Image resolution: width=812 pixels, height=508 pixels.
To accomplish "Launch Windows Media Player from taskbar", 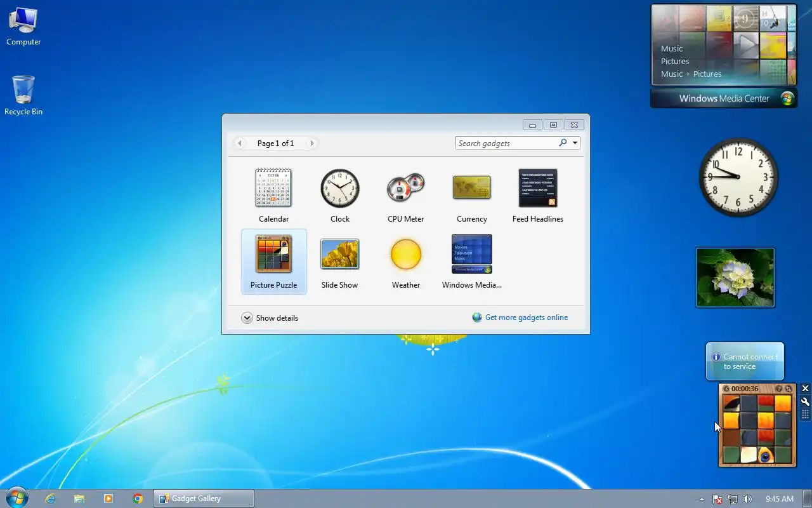I will tap(108, 498).
